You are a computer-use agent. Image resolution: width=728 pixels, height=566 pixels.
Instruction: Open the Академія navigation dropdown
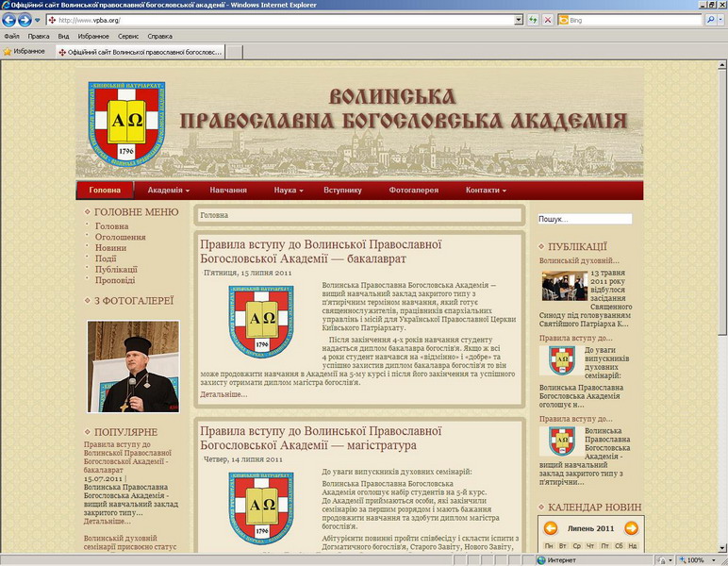tap(168, 190)
